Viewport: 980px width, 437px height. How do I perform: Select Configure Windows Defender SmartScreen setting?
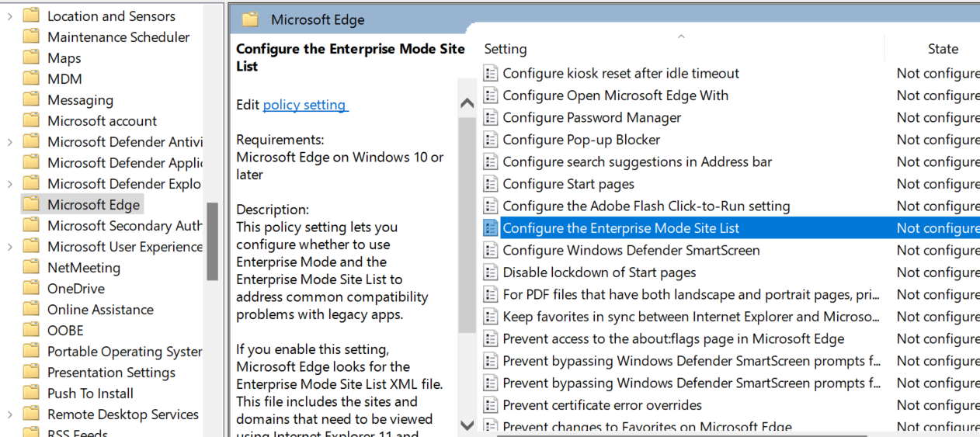631,251
